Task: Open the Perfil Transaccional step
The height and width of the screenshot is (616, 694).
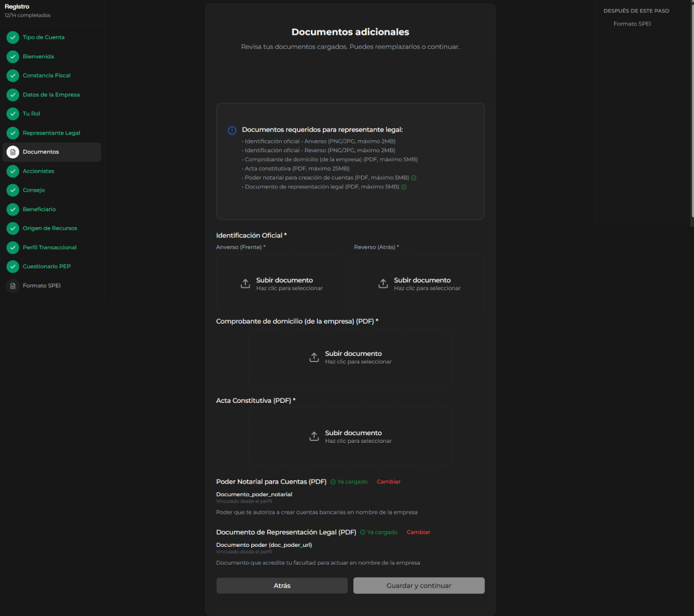Action: tap(52, 247)
